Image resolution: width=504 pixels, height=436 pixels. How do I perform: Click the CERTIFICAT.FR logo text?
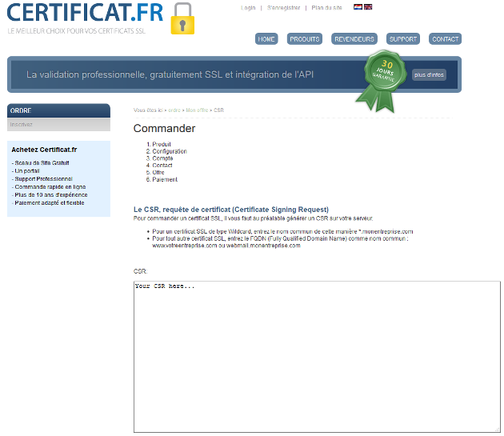click(85, 13)
